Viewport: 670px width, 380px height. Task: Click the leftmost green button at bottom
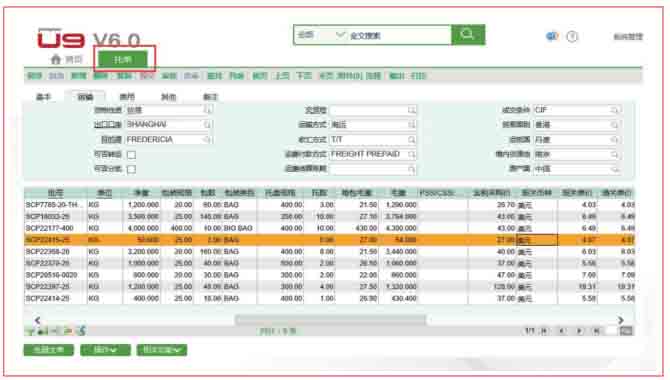(x=49, y=350)
